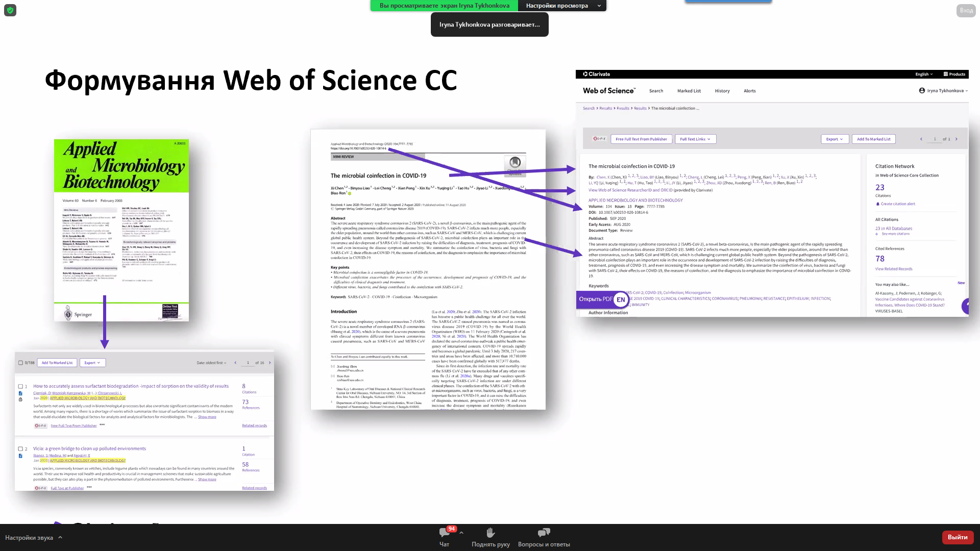The image size is (980, 551).
Task: Expand the Full Text Links dropdown
Action: click(x=695, y=139)
